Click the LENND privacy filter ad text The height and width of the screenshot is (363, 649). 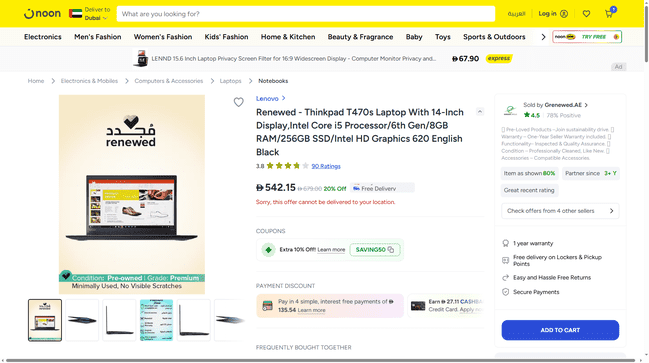pos(293,58)
